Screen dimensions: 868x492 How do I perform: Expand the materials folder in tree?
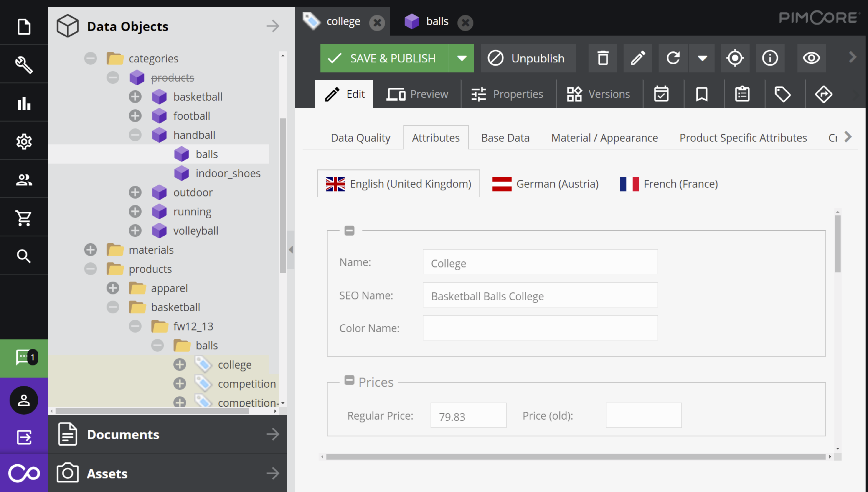pyautogui.click(x=90, y=250)
